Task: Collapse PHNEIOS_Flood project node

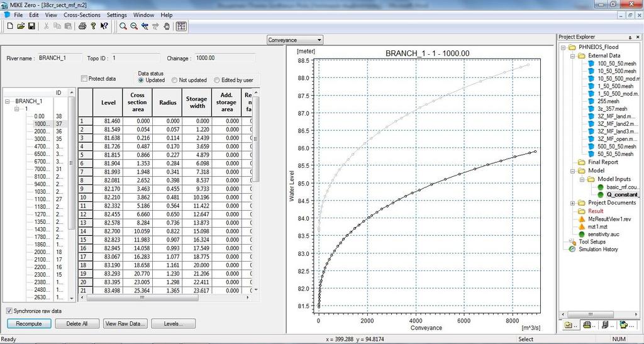Action: (x=563, y=47)
